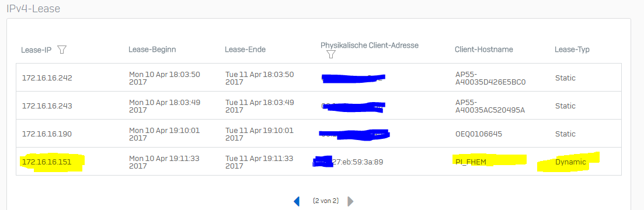The height and width of the screenshot is (210, 644).
Task: Click the IPv4-Lease section heading
Action: (x=33, y=8)
